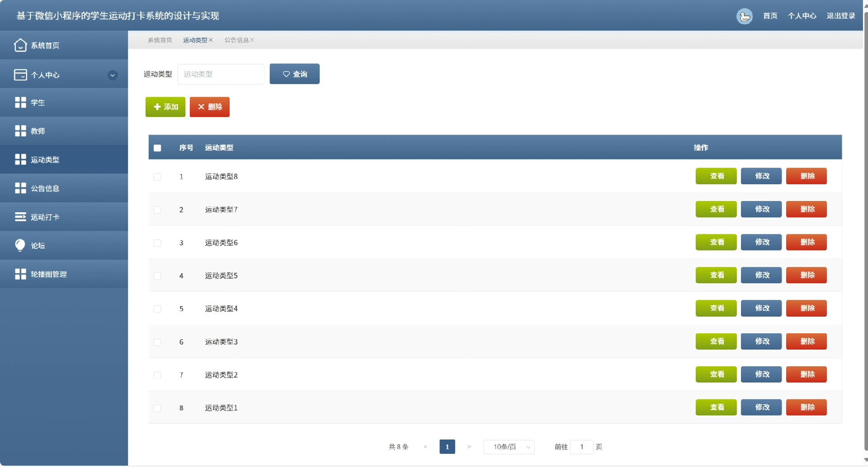Click the 运动类型 column header
868x467 pixels.
click(219, 148)
